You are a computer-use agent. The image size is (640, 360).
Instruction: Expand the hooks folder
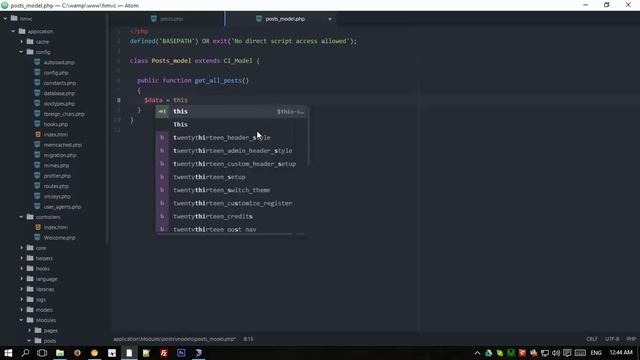pos(22,269)
